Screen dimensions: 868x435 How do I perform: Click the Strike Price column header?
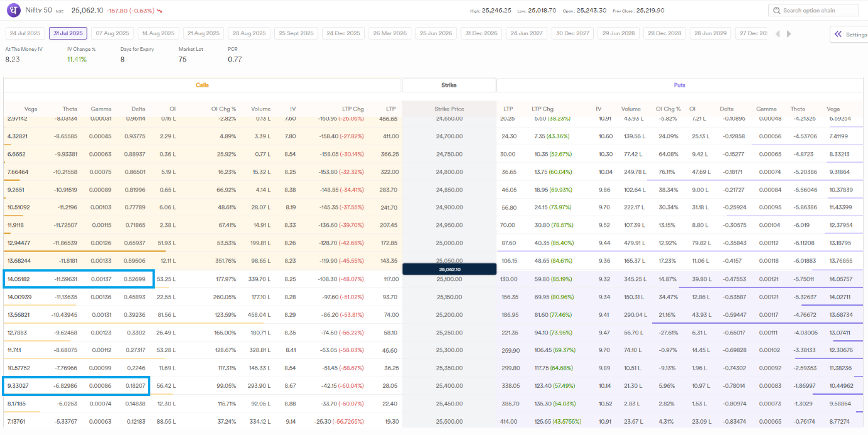[449, 109]
